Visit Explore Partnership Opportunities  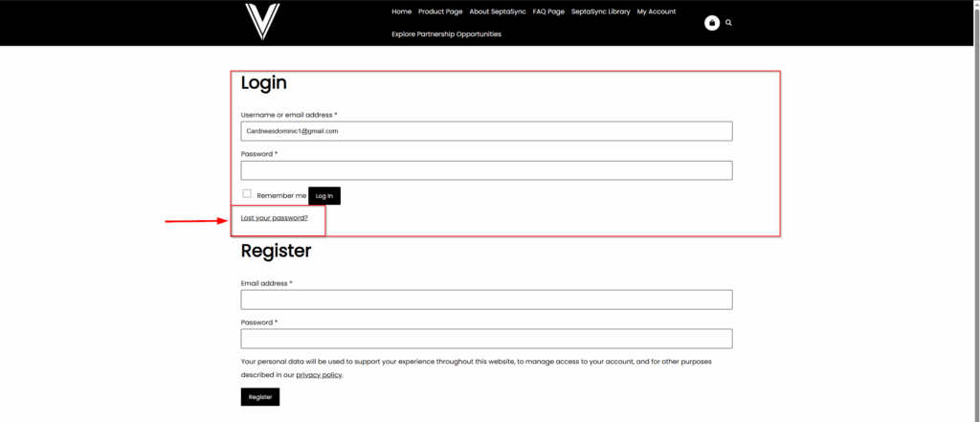point(446,34)
